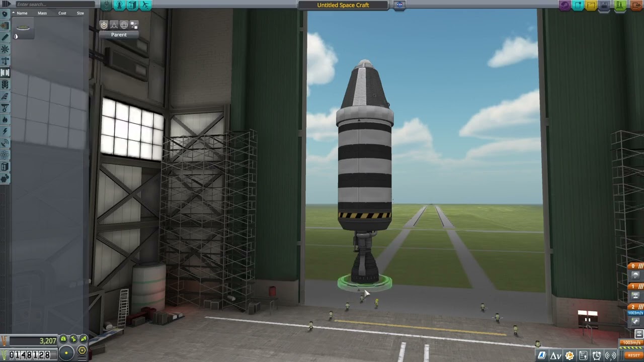Switch to the Parts editor mode
Screen dimensions: 644x362
107,5
